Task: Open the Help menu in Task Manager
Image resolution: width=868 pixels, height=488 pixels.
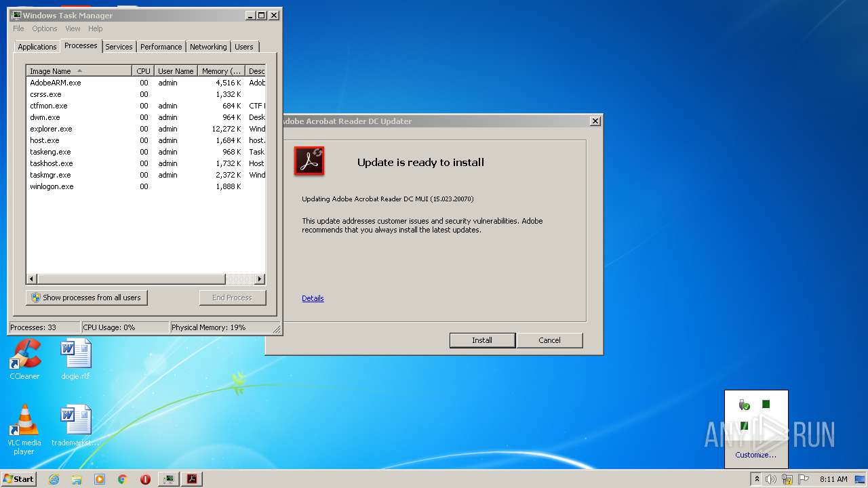Action: pos(96,28)
